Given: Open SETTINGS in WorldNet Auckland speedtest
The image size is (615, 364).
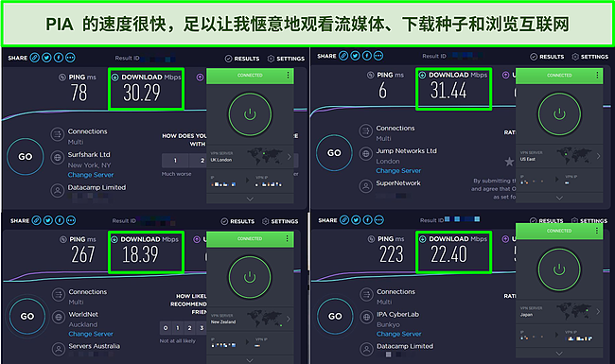Looking at the screenshot, I should tap(280, 221).
